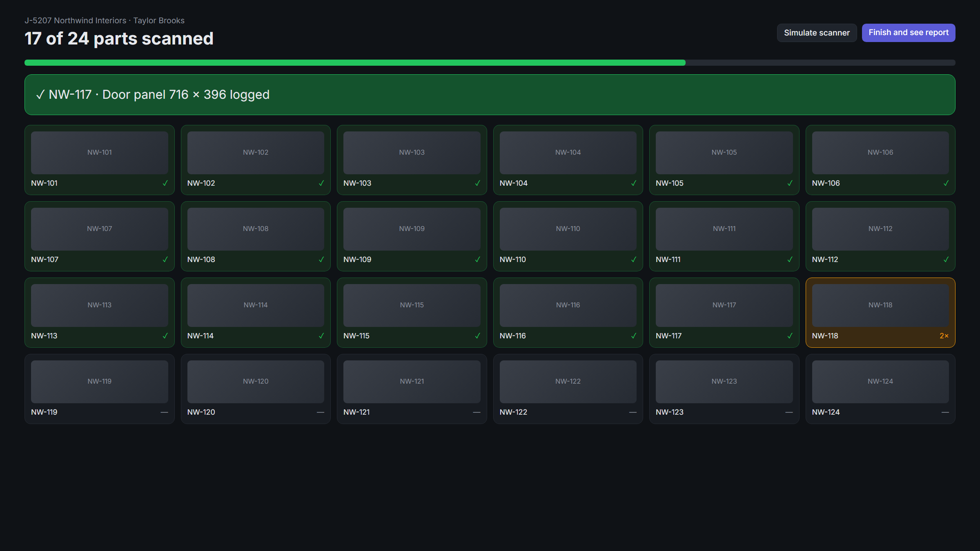
Task: Click the NW-112 green check icon
Action: coord(946,260)
